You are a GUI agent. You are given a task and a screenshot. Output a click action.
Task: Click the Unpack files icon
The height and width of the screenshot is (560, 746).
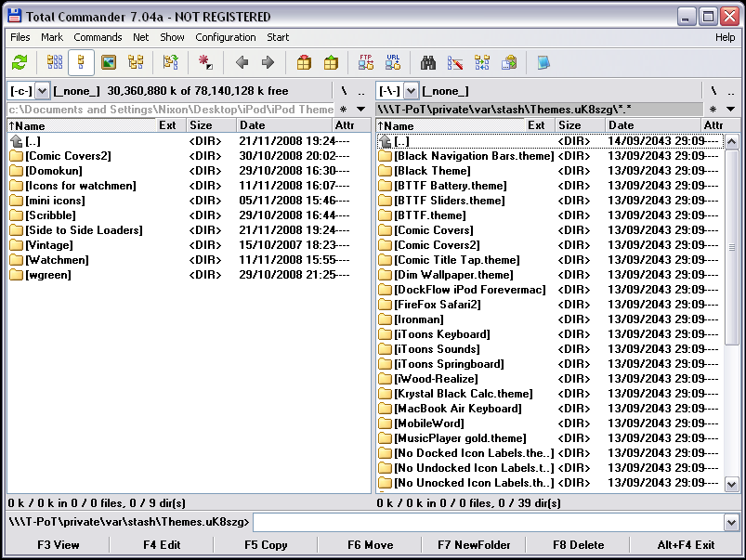point(331,62)
